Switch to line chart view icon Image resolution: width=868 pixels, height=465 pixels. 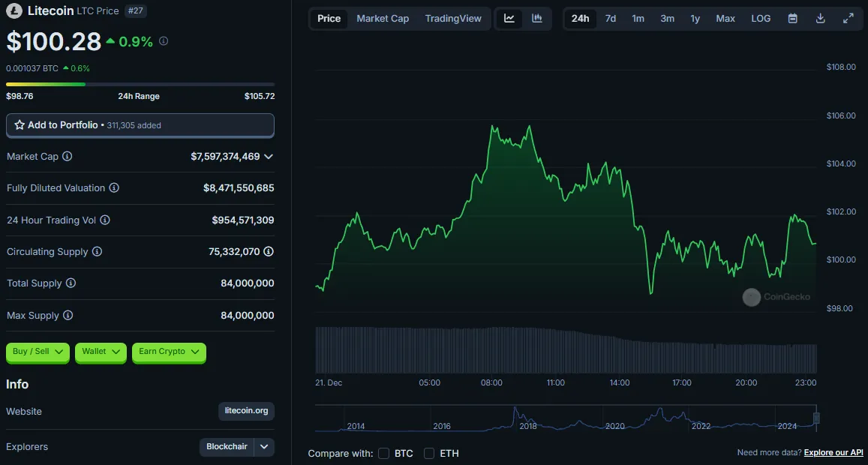tap(509, 18)
